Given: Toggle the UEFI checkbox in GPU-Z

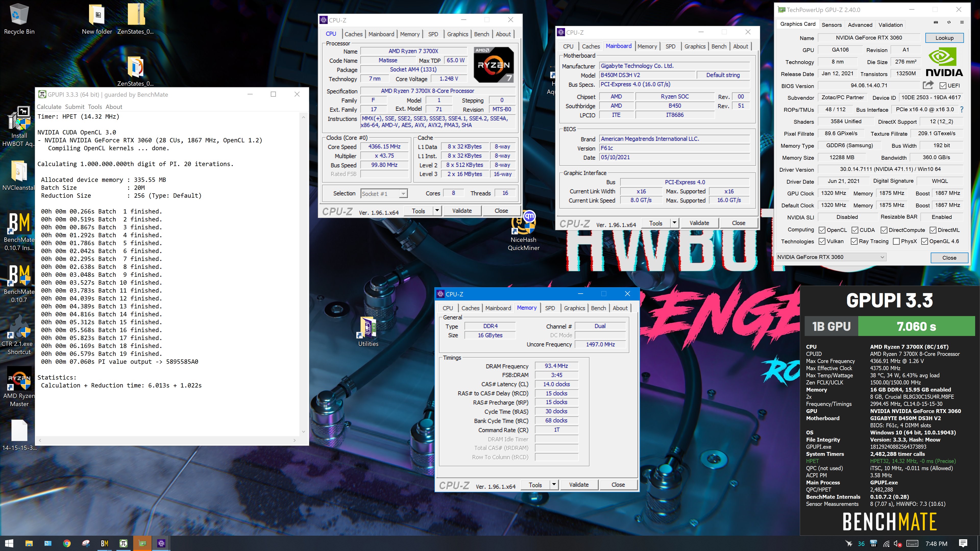Looking at the screenshot, I should 943,85.
